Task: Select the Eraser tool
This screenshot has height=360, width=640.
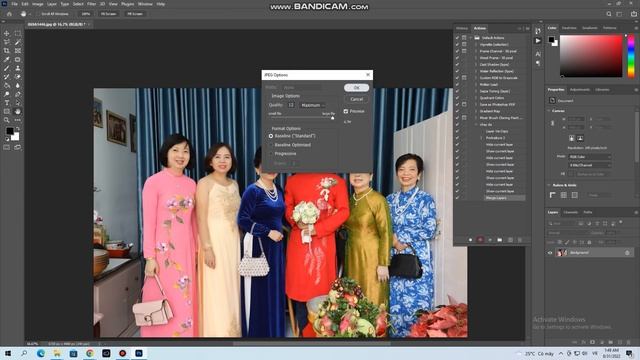Action: pyautogui.click(x=18, y=77)
